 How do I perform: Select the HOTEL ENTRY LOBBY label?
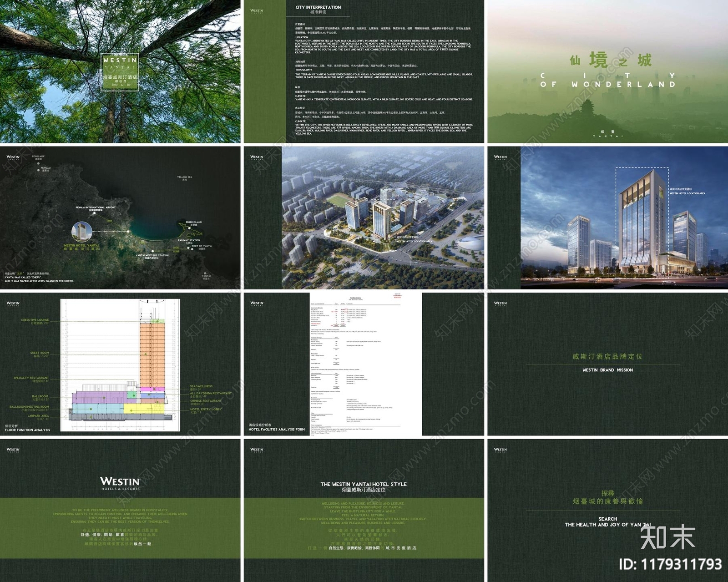206,409
